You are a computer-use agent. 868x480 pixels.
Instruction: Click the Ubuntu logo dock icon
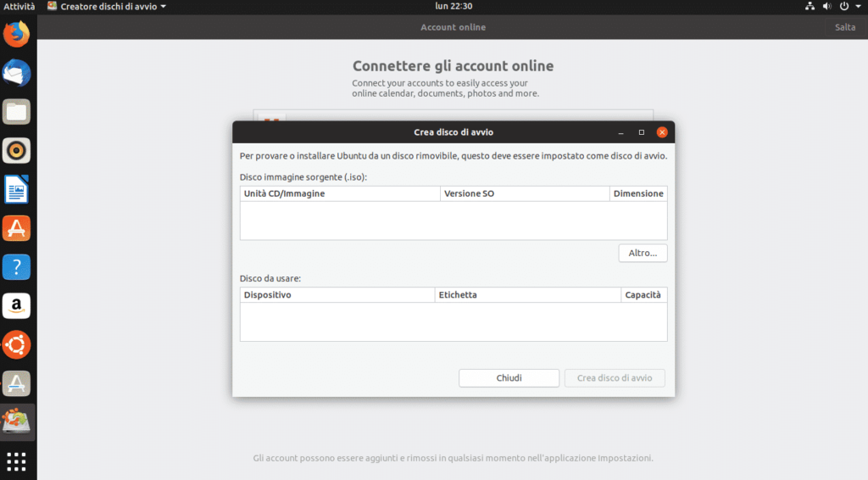click(x=17, y=344)
